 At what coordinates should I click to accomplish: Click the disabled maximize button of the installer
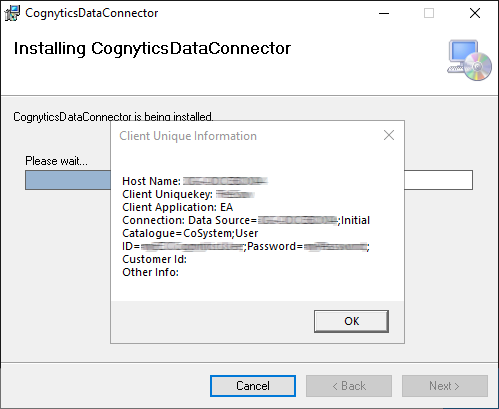click(x=429, y=13)
